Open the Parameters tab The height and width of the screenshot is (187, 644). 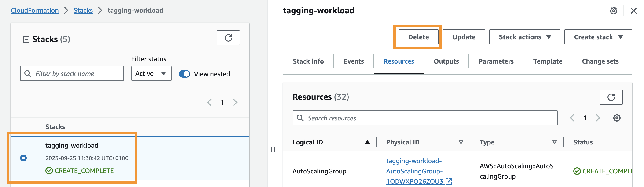496,61
